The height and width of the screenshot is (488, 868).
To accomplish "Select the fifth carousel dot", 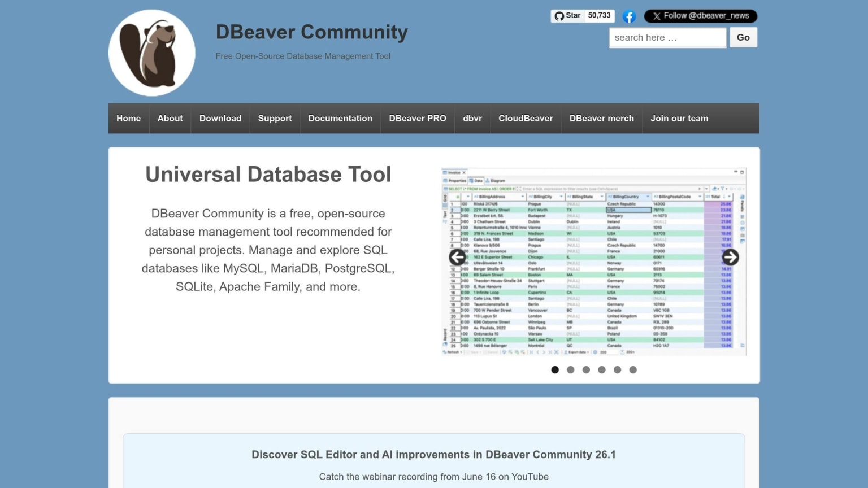I will tap(617, 369).
